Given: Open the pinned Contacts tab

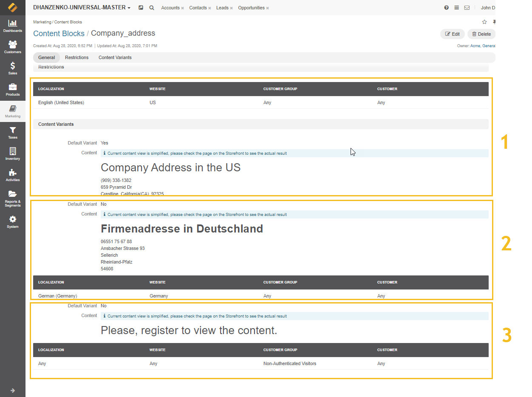Looking at the screenshot, I should [x=198, y=8].
